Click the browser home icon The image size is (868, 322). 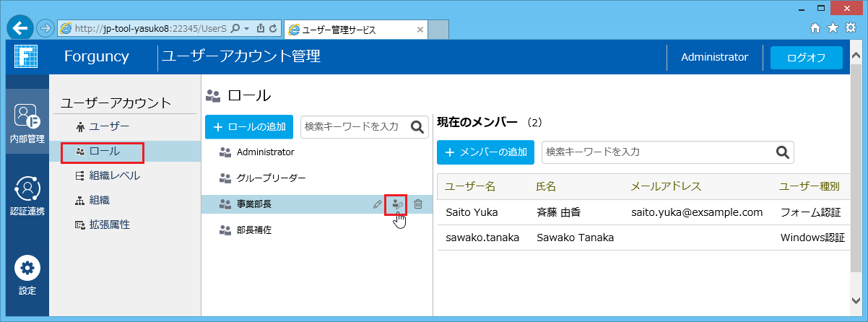tap(815, 27)
